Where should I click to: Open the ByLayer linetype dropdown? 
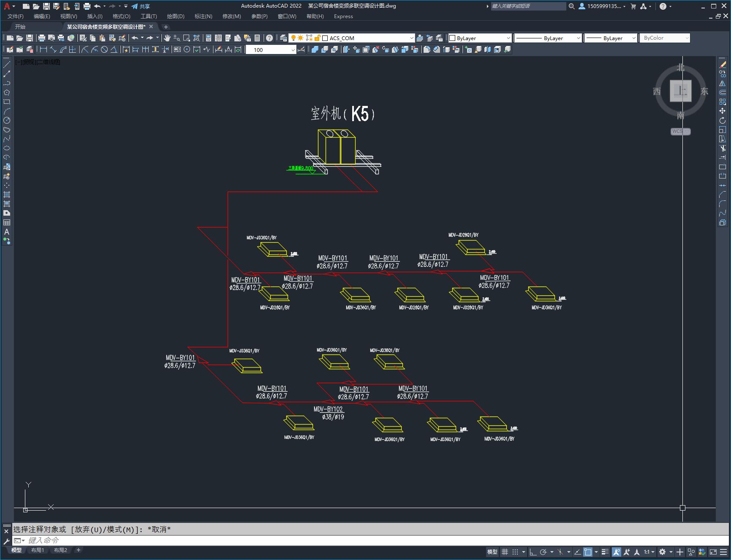(578, 38)
